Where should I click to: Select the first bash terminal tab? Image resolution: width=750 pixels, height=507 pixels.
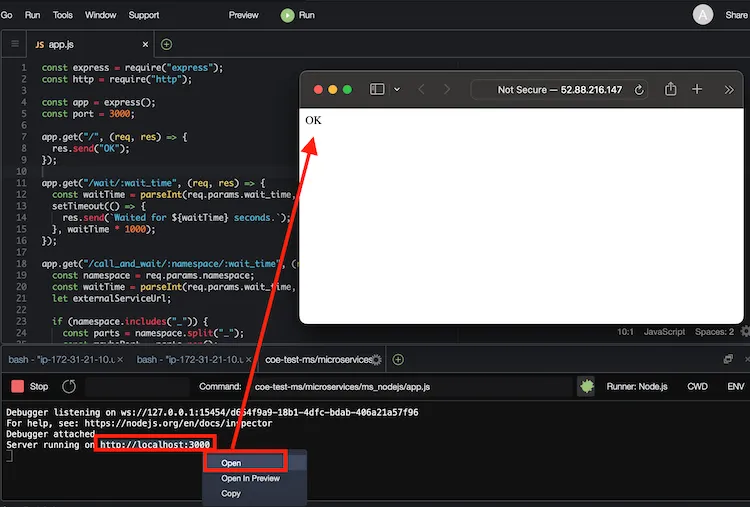62,360
